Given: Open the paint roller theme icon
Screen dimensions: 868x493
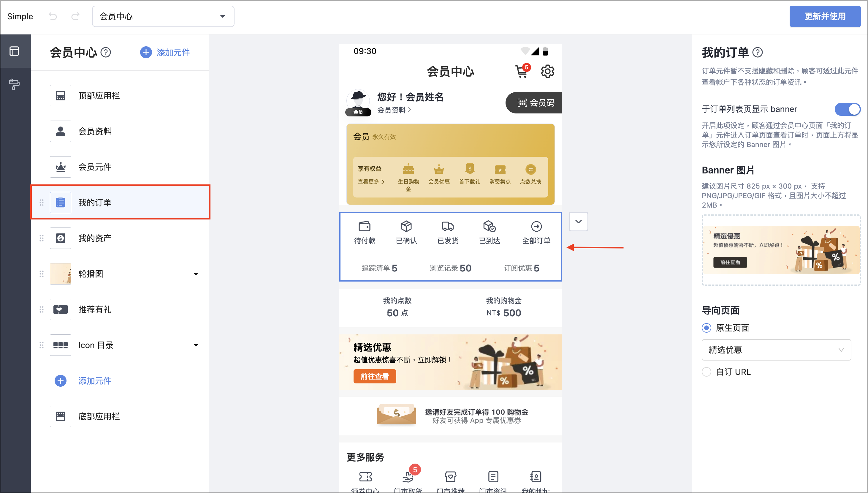Looking at the screenshot, I should coord(14,84).
